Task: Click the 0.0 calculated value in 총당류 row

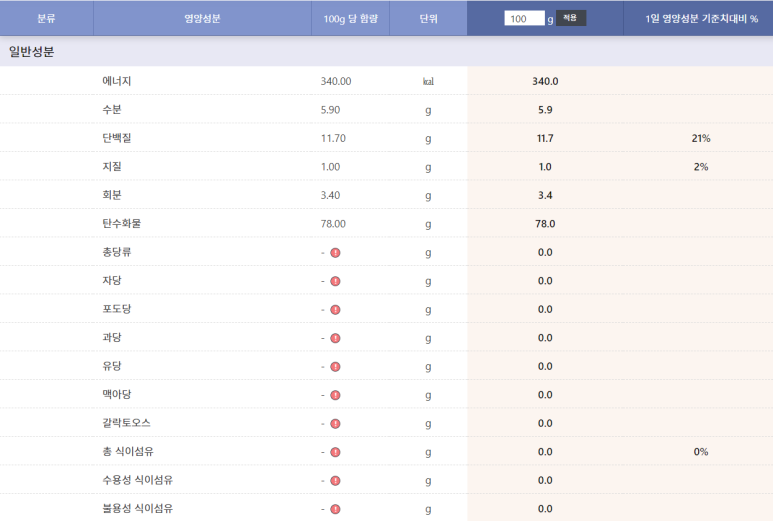Action: [x=545, y=252]
